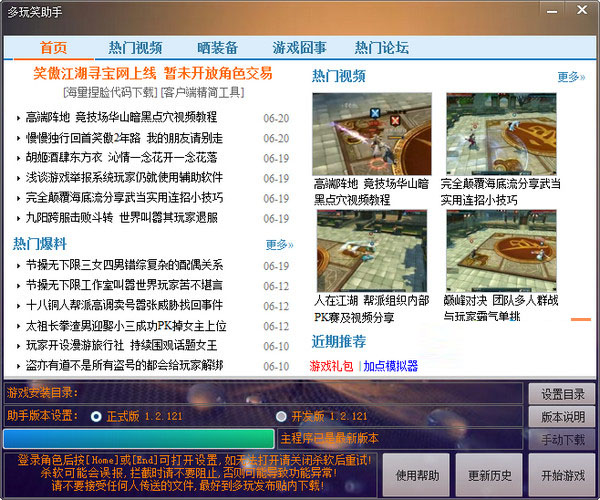600x500 pixels.
Task: Open article 节操无下限三女四男错综复杂的配偶关系
Action: [x=124, y=265]
